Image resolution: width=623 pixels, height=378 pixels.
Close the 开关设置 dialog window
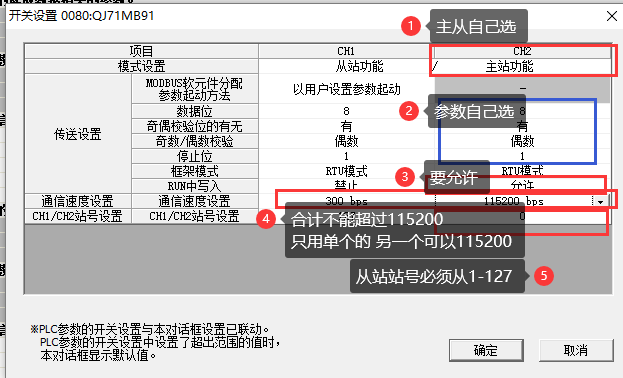[612, 16]
